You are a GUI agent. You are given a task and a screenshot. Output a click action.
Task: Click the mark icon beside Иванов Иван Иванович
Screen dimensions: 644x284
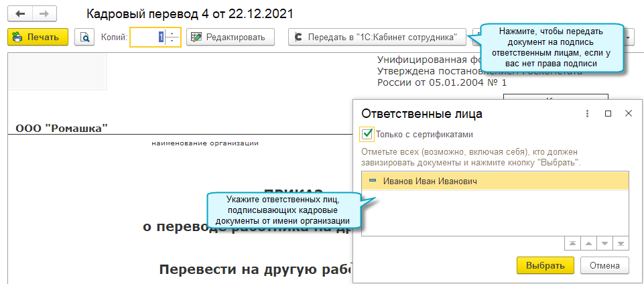point(373,181)
